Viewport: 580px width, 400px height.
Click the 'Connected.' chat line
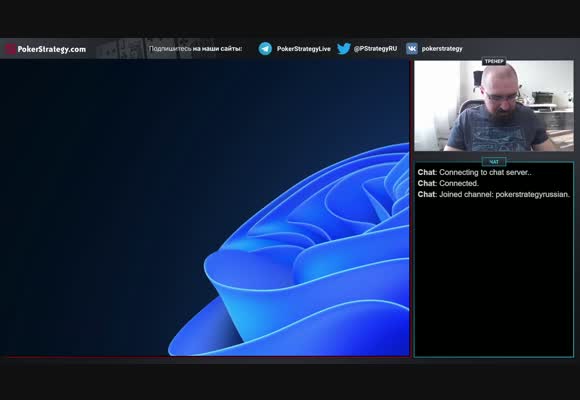click(448, 184)
